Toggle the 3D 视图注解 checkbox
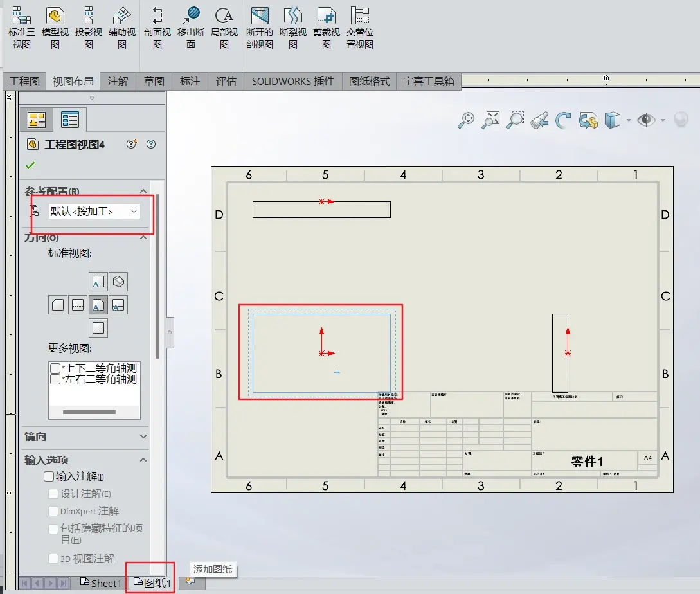700x594 pixels. 53,558
